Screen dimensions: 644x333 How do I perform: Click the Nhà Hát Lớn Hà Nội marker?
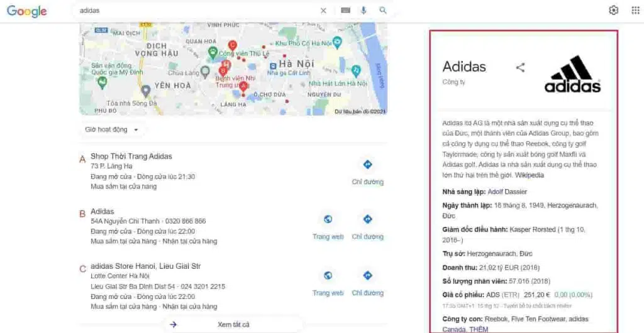pos(356,71)
